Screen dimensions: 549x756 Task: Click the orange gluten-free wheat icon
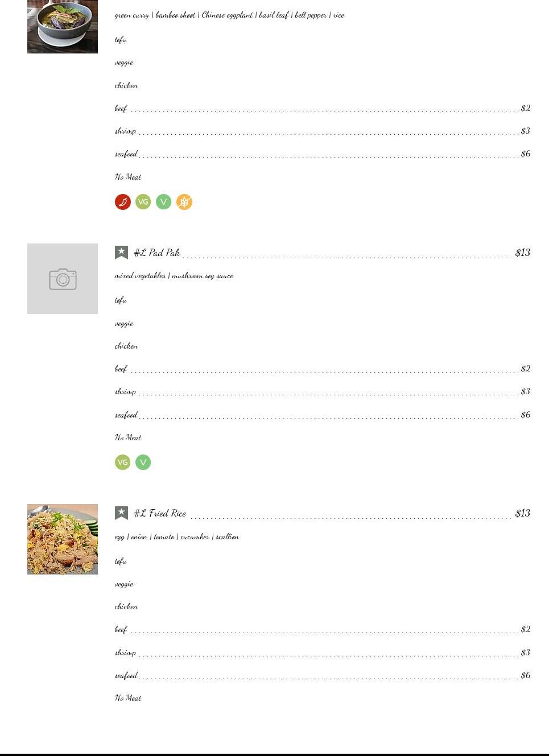click(184, 202)
